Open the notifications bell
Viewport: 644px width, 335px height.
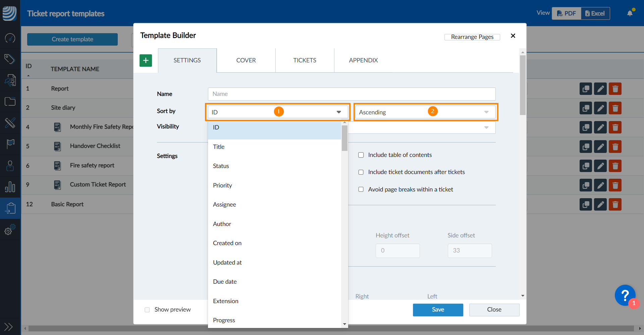630,12
